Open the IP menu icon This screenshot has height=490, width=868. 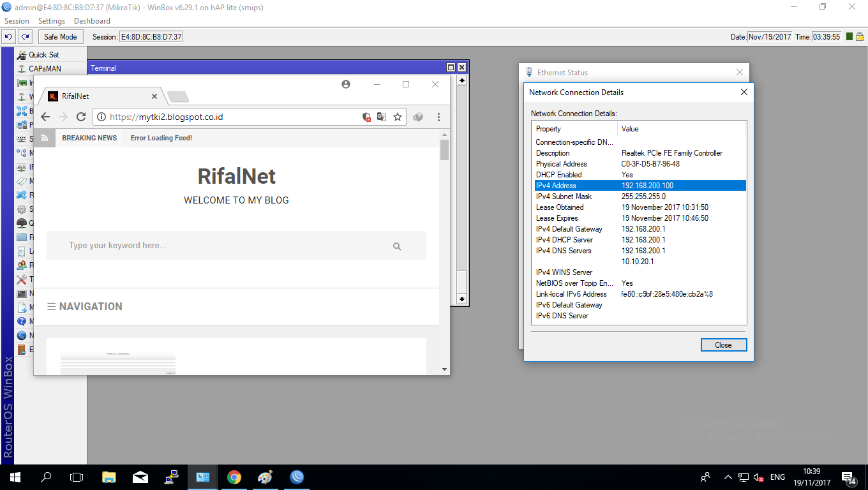(x=20, y=166)
